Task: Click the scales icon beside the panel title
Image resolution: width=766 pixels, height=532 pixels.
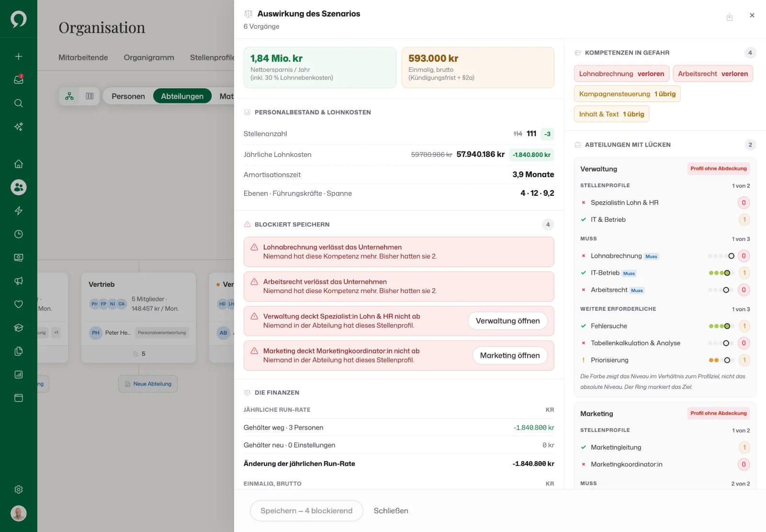Action: (x=248, y=14)
